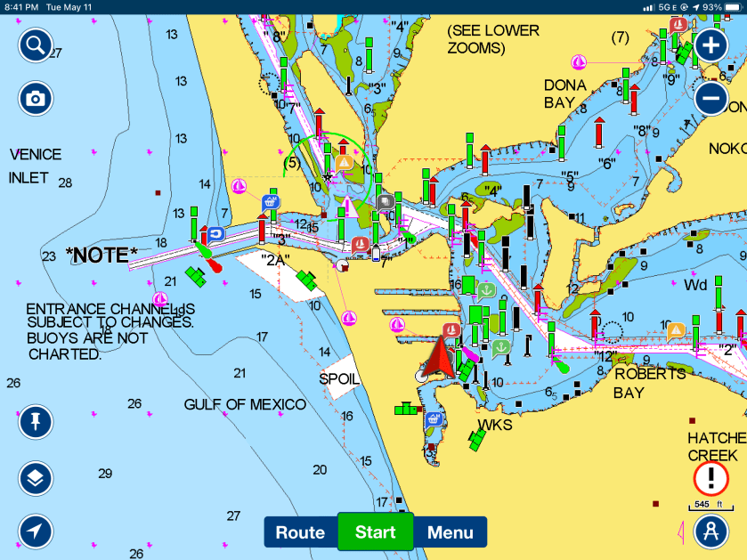This screenshot has width=747, height=560.
Task: Select the blue U-turn arrow marker at entrance channel
Action: [x=215, y=234]
